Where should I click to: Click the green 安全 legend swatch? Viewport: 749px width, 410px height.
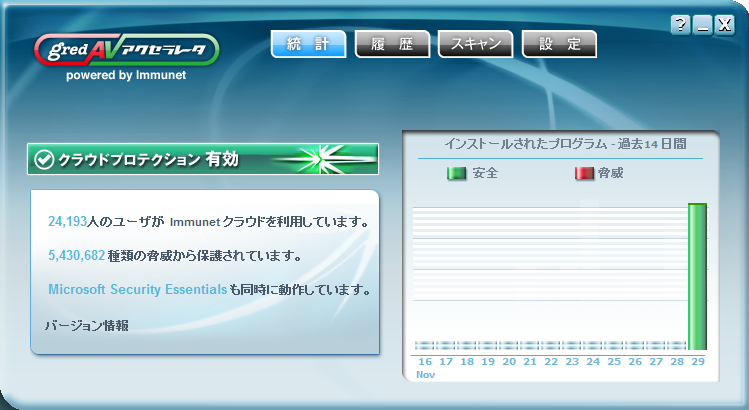[x=456, y=173]
